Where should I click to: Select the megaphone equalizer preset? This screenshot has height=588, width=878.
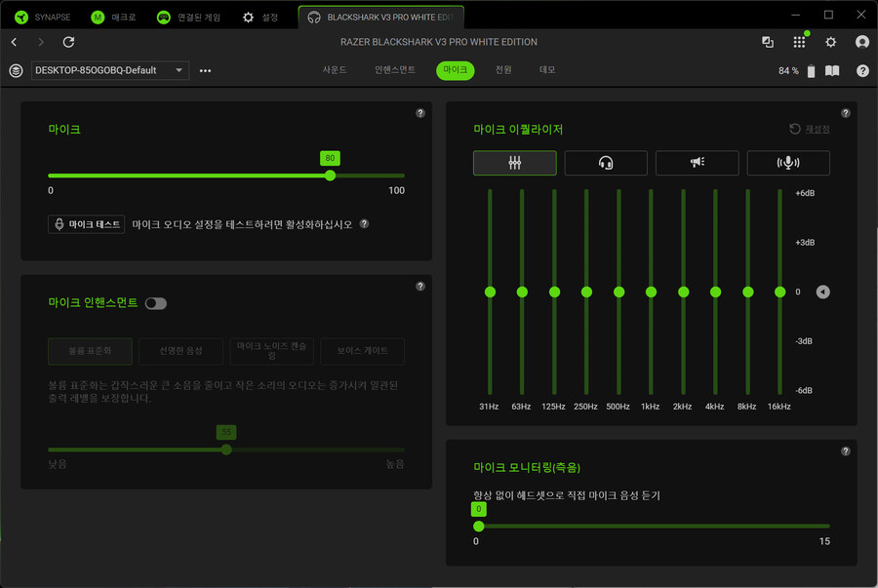[698, 163]
